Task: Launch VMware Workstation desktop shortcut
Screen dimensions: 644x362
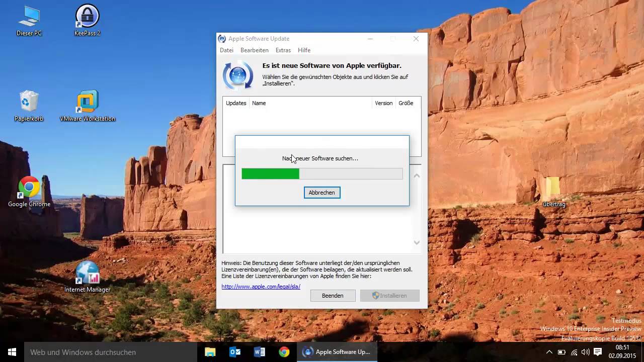Action: pyautogui.click(x=88, y=107)
